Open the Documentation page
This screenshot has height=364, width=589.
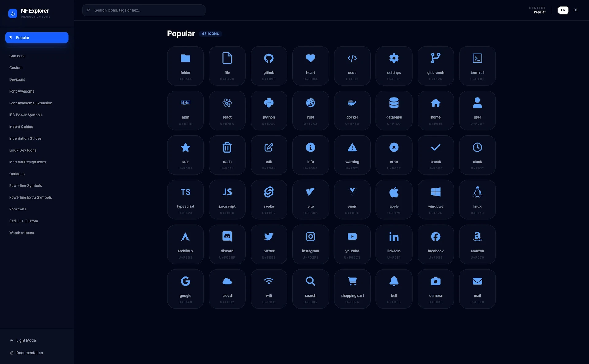click(29, 353)
